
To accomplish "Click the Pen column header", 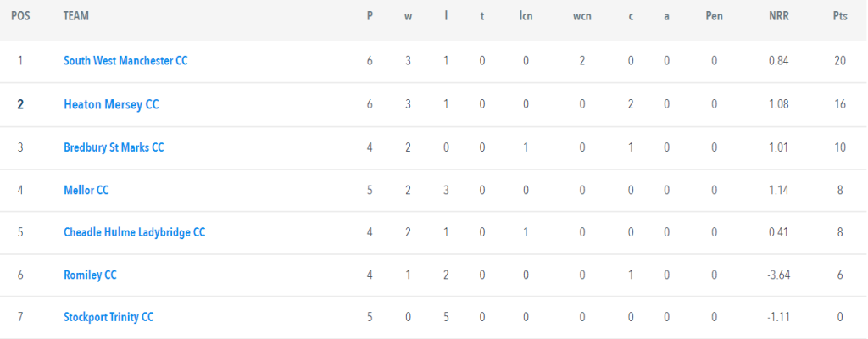I will [714, 16].
